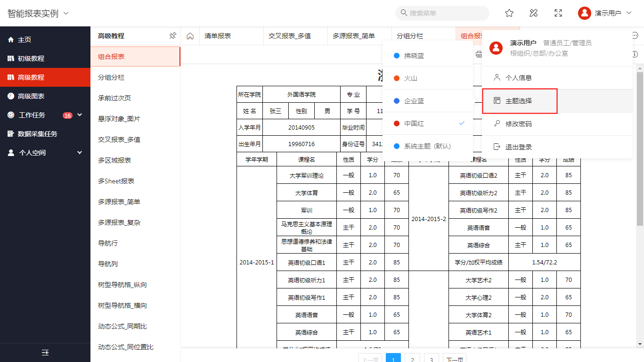Switch to the 清单报表 tab
This screenshot has height=362, width=644.
[x=218, y=36]
